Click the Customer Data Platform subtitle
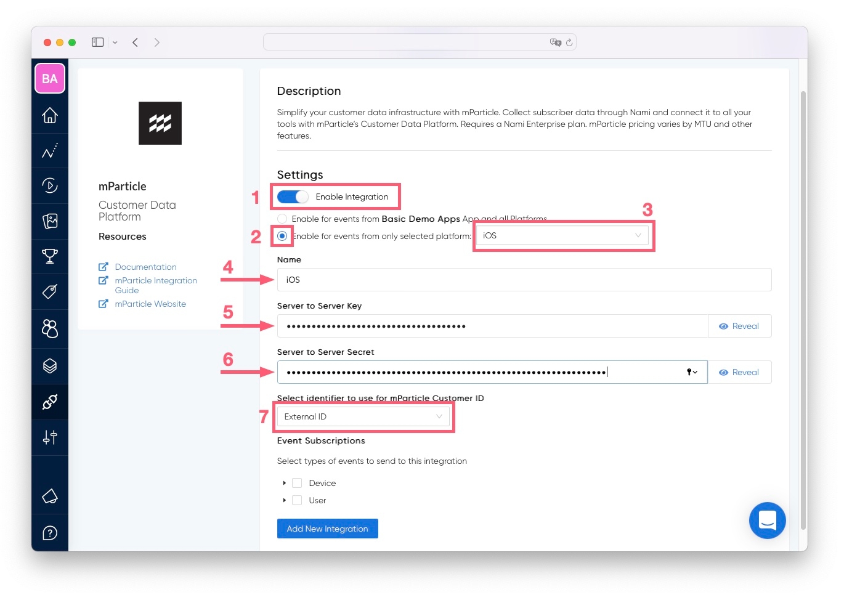Viewport: 852px width, 616px height. pyautogui.click(x=137, y=211)
